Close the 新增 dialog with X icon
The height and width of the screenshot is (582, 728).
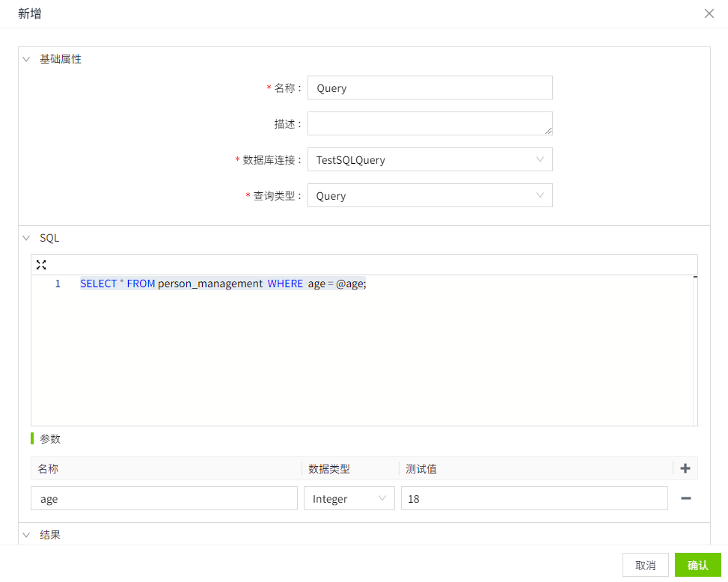(x=709, y=13)
